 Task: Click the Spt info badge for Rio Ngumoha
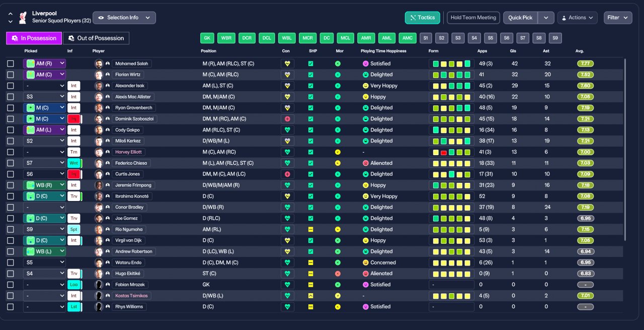pyautogui.click(x=74, y=229)
